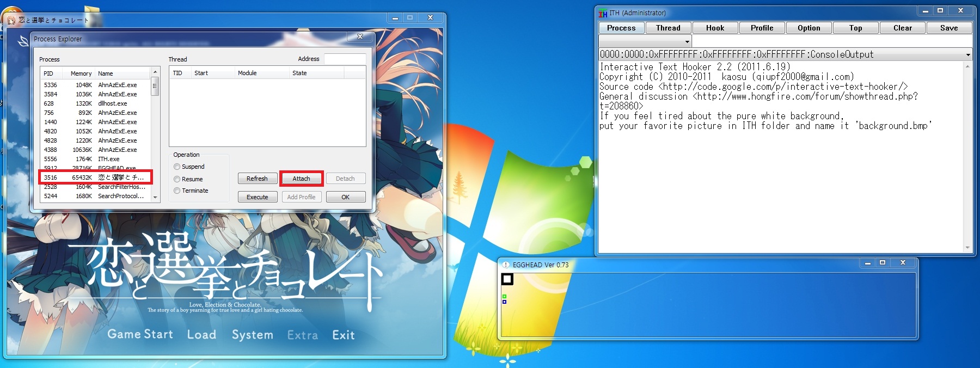Click the Address input field
The height and width of the screenshot is (368, 980).
pos(345,59)
